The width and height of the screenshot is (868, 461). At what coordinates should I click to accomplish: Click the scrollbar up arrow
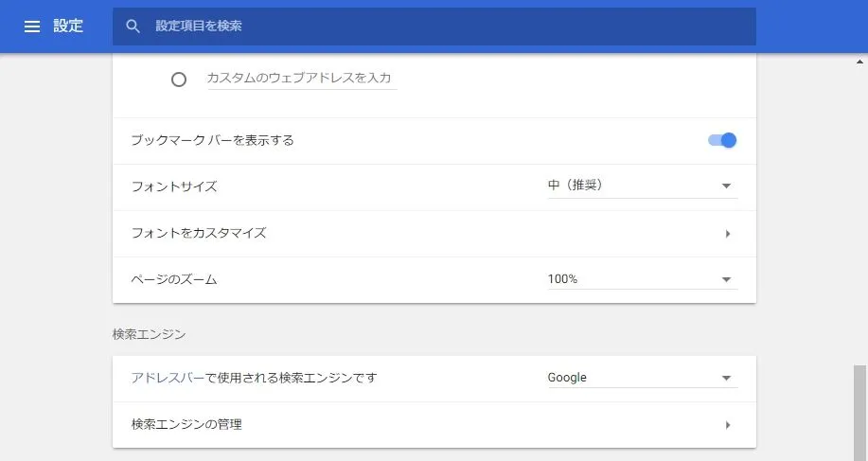(859, 62)
